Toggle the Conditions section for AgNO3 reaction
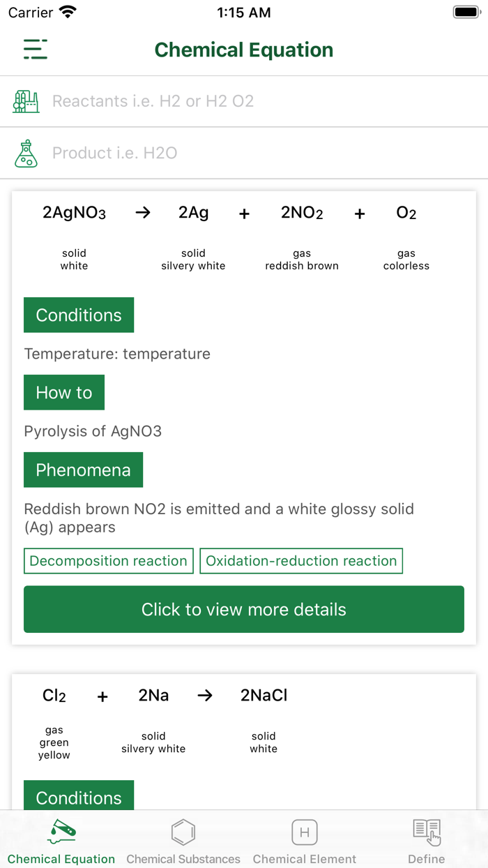Screen dimensions: 488x868 click(78, 315)
